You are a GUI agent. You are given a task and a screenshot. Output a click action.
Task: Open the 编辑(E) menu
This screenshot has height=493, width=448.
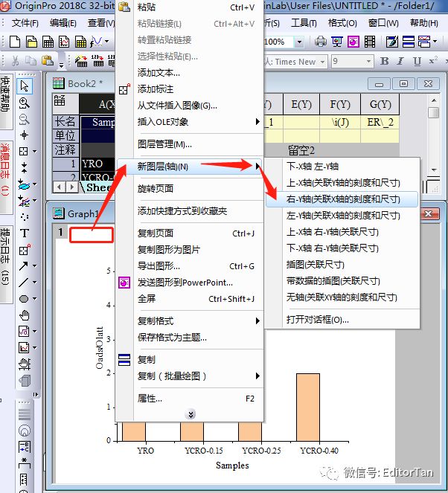coord(63,23)
